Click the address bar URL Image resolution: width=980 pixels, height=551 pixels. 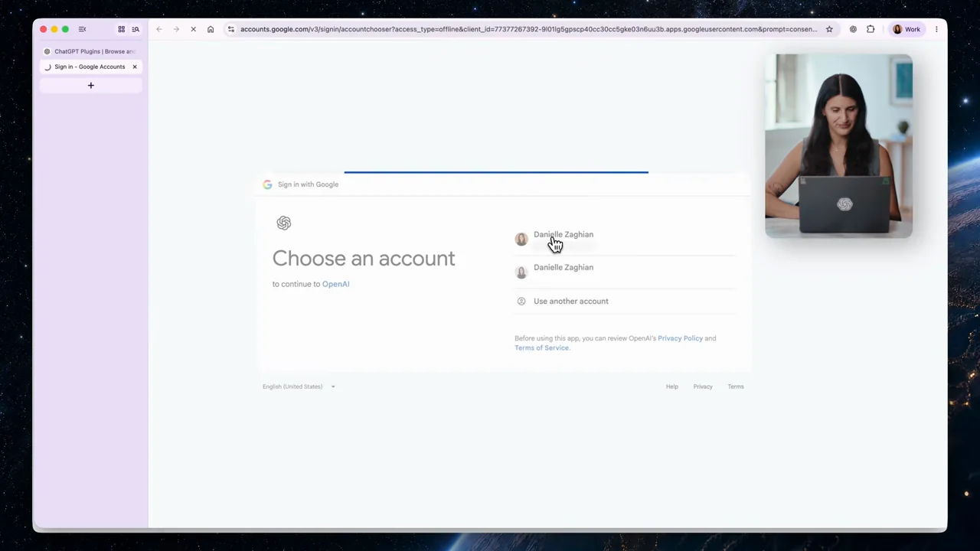tap(528, 29)
